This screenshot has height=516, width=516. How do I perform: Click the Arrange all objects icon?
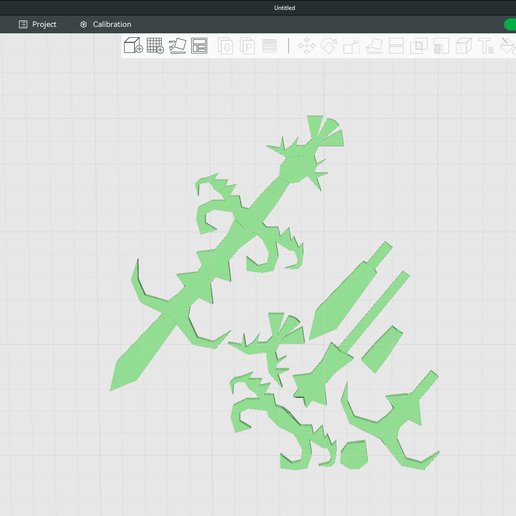[x=199, y=45]
